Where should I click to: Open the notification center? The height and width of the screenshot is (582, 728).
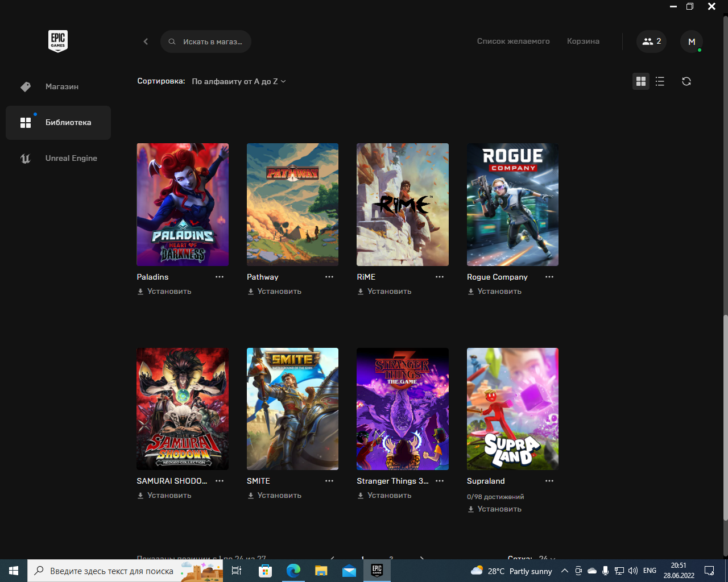(709, 571)
